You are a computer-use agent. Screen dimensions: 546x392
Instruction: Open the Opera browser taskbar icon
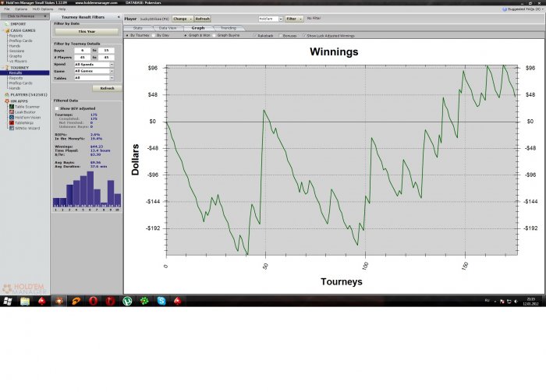94,301
